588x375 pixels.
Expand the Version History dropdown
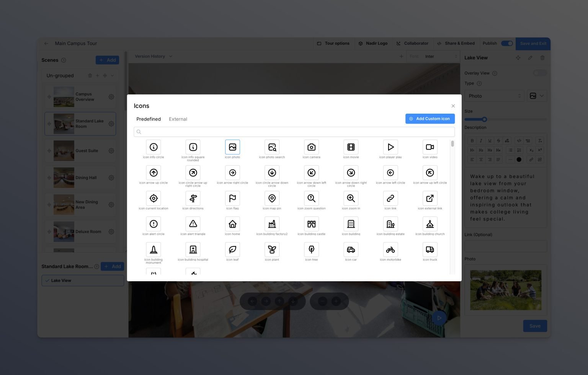point(154,56)
